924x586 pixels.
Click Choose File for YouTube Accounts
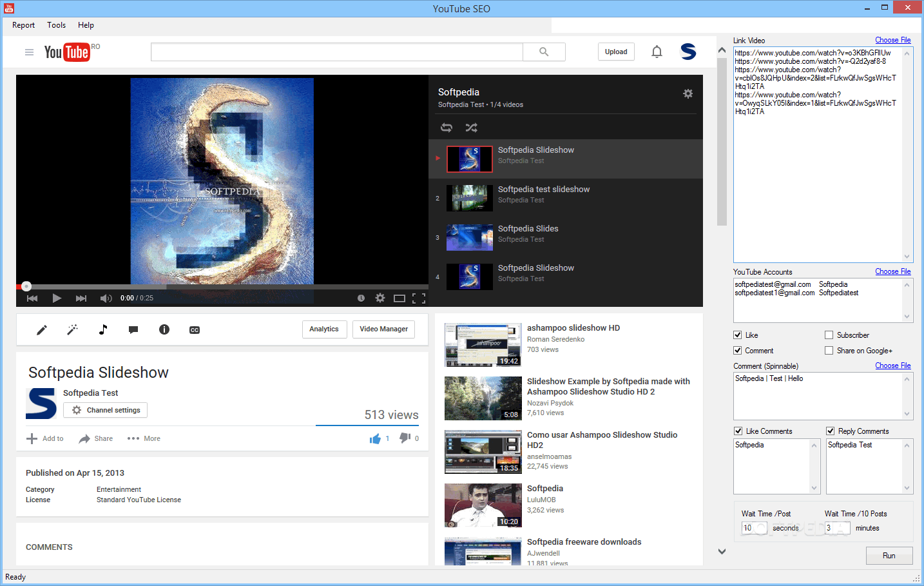pyautogui.click(x=892, y=271)
